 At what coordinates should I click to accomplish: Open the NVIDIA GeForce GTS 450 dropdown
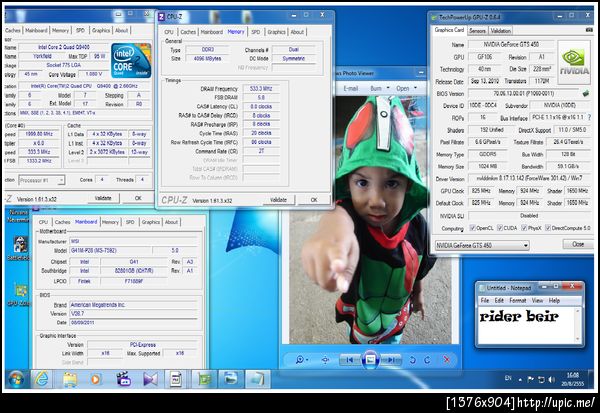[x=482, y=245]
